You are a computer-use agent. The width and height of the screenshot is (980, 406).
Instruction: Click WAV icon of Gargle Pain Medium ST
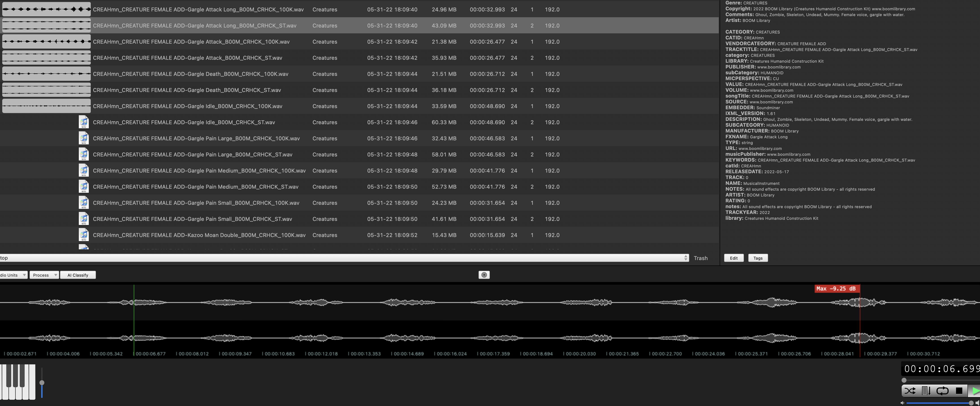coord(84,187)
